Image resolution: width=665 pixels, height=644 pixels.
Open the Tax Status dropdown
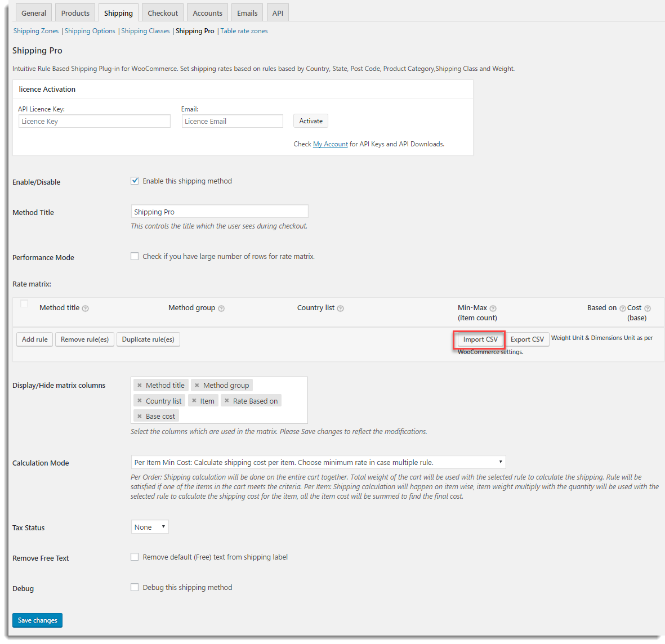tap(150, 527)
